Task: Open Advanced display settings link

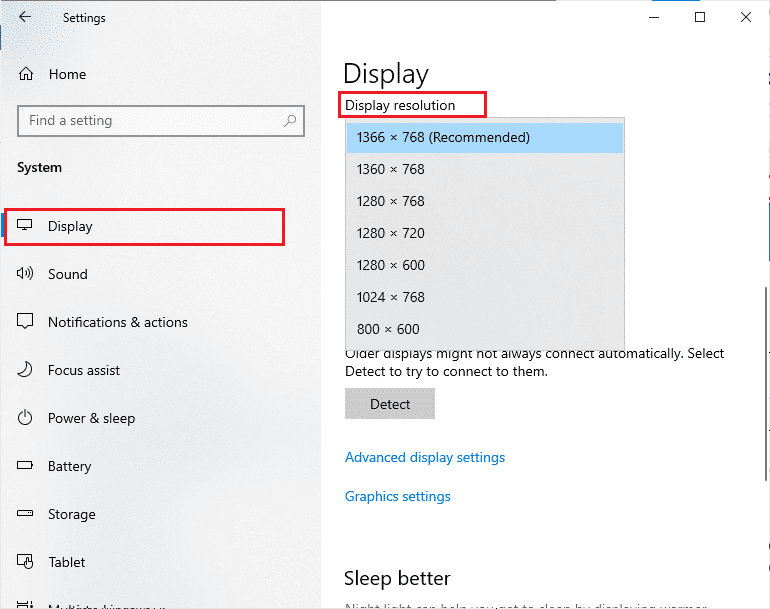Action: 425,457
